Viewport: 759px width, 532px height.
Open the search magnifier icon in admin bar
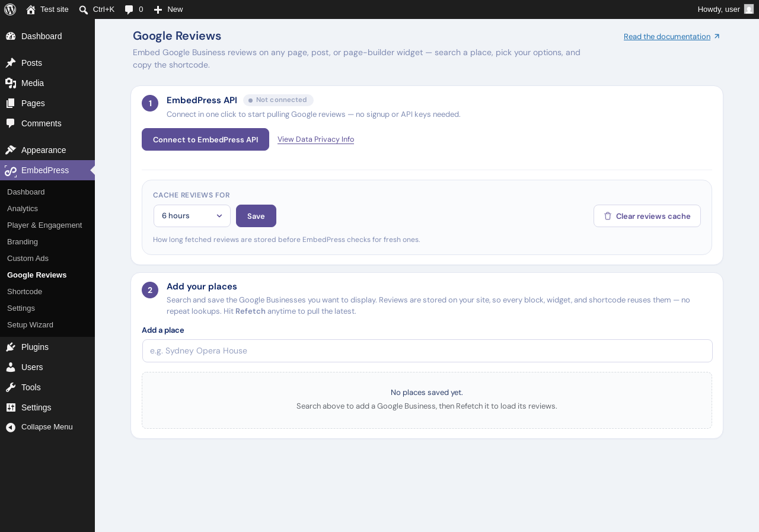click(84, 9)
